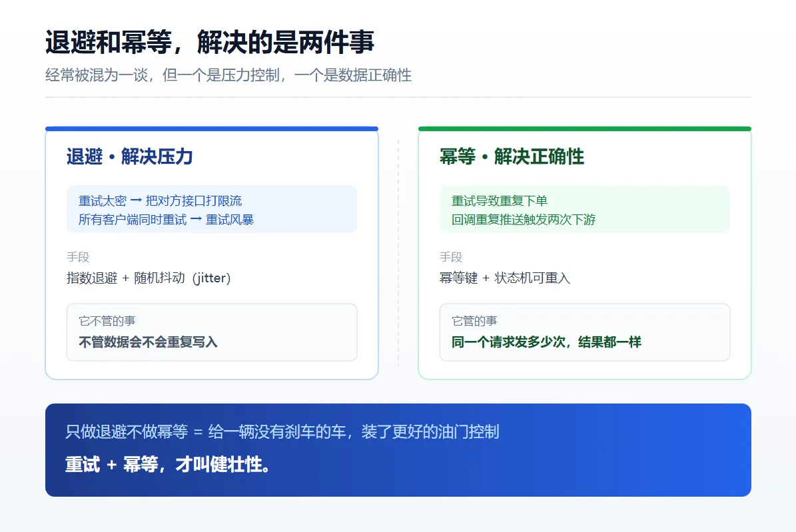Click the banner line starting "只做退避不做幂等"
This screenshot has height=532, width=796.
click(282, 432)
